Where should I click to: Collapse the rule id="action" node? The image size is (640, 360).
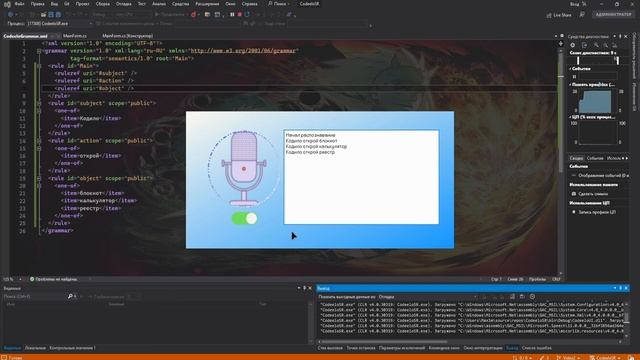[39, 141]
